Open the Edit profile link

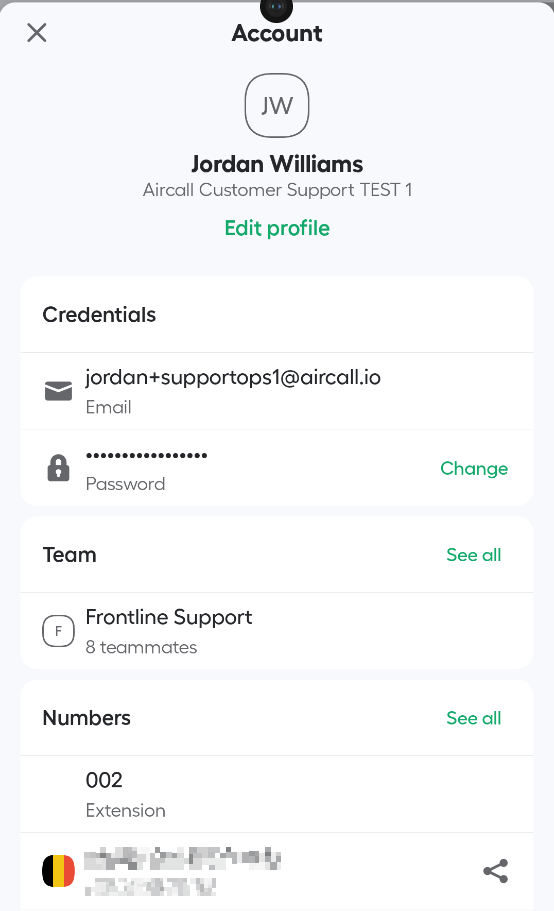tap(277, 228)
